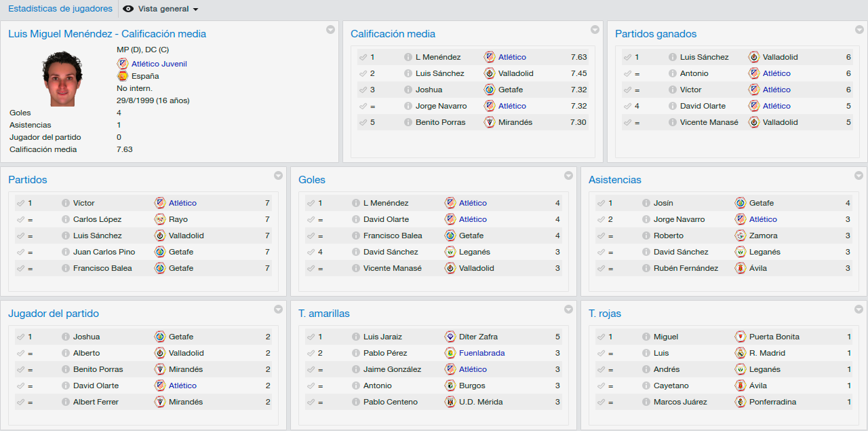Click Mirandés badge next to Benito Porras in Calificación media
This screenshot has height=431, width=868.
click(x=490, y=122)
